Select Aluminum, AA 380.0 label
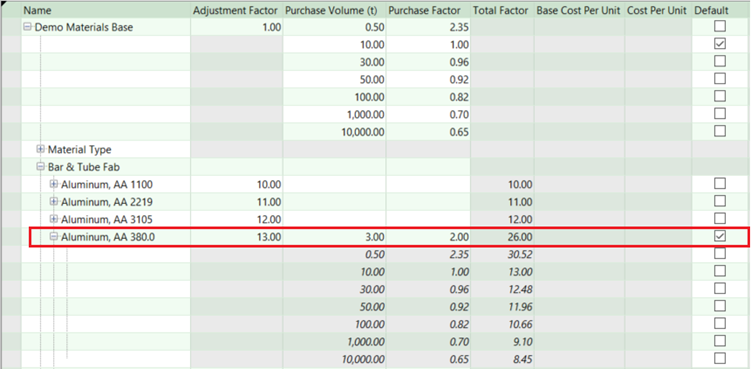Viewport: 751px width, 370px height. (108, 237)
